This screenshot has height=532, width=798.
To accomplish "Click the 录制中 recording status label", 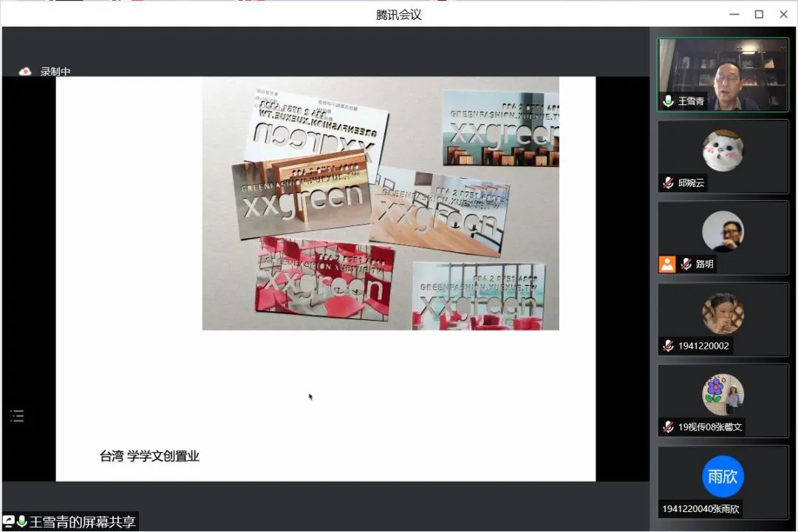I will 55,72.
